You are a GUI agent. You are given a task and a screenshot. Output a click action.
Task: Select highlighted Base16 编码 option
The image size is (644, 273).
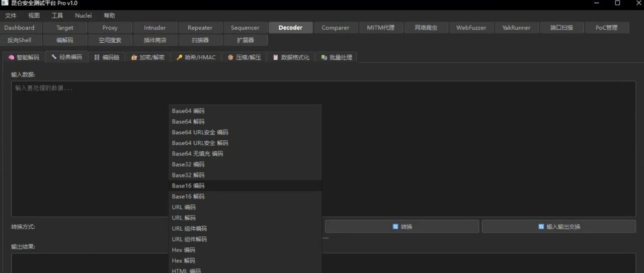pyautogui.click(x=245, y=186)
